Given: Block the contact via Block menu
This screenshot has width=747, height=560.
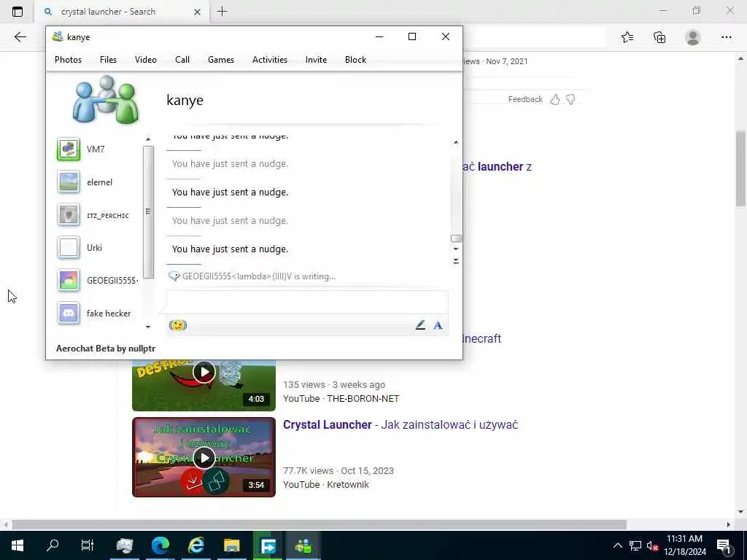Looking at the screenshot, I should pos(355,60).
